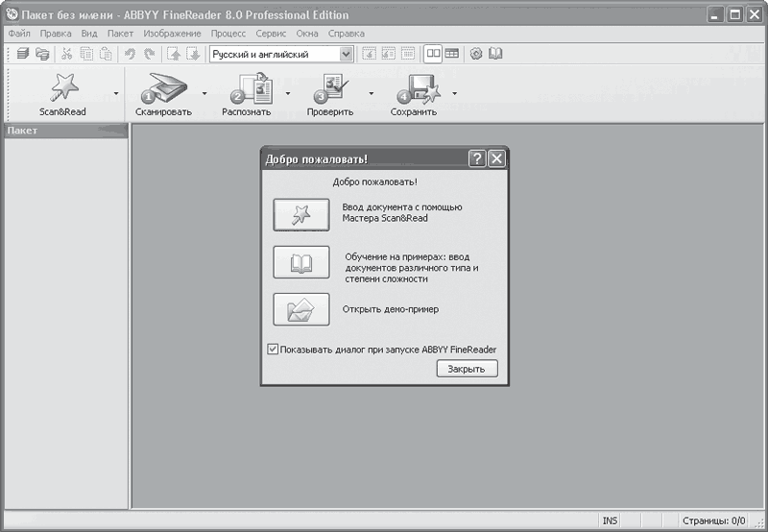This screenshot has width=768, height=532.
Task: Click the Redo arrow icon
Action: click(150, 54)
